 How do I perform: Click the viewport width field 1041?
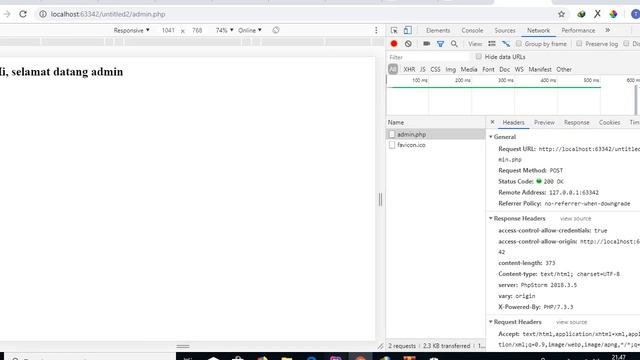(168, 30)
